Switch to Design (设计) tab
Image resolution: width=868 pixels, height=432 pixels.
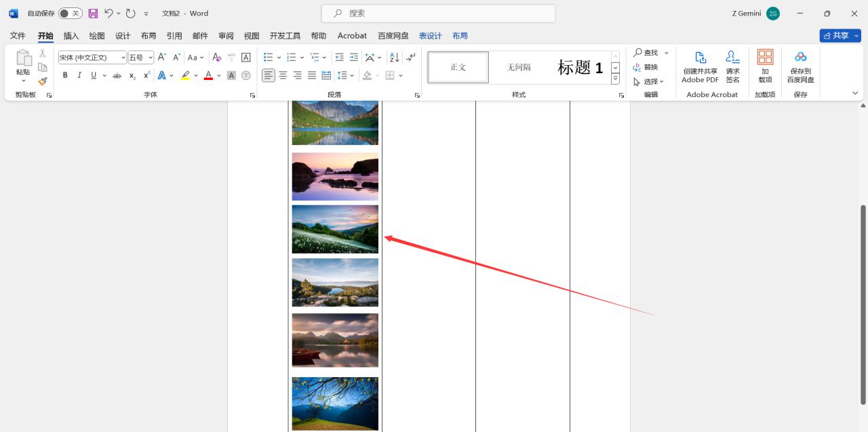[x=123, y=36]
